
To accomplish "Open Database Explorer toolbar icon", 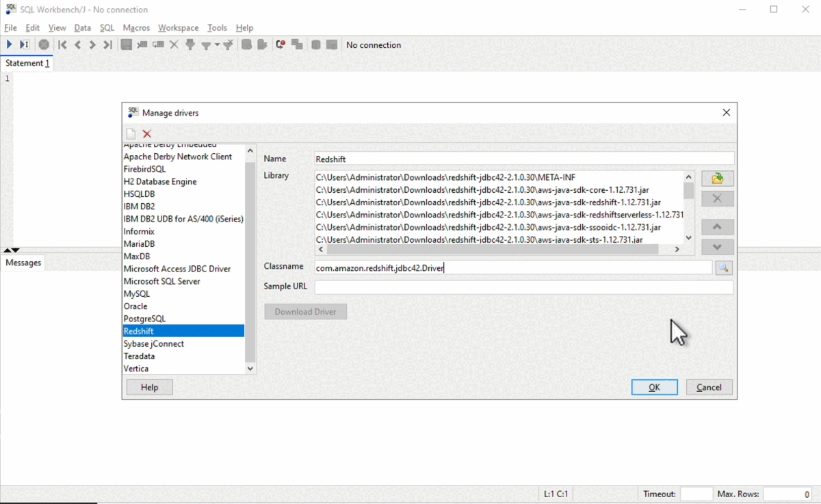I will pos(315,44).
